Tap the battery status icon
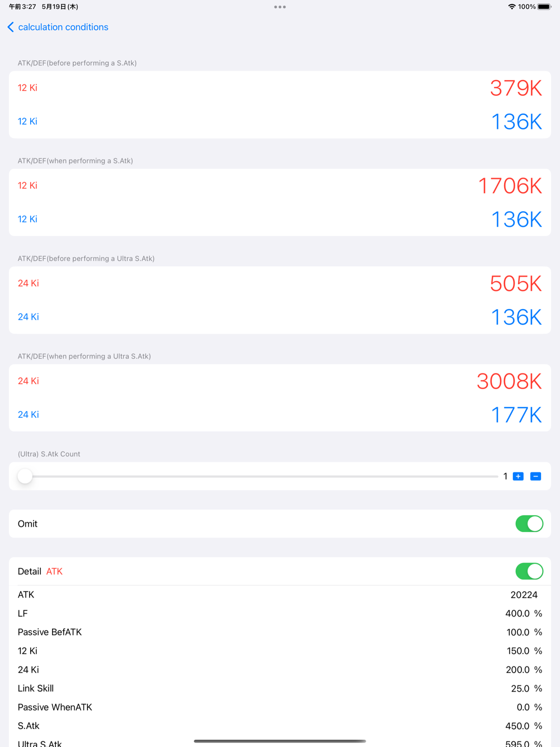The height and width of the screenshot is (747, 560). (544, 7)
